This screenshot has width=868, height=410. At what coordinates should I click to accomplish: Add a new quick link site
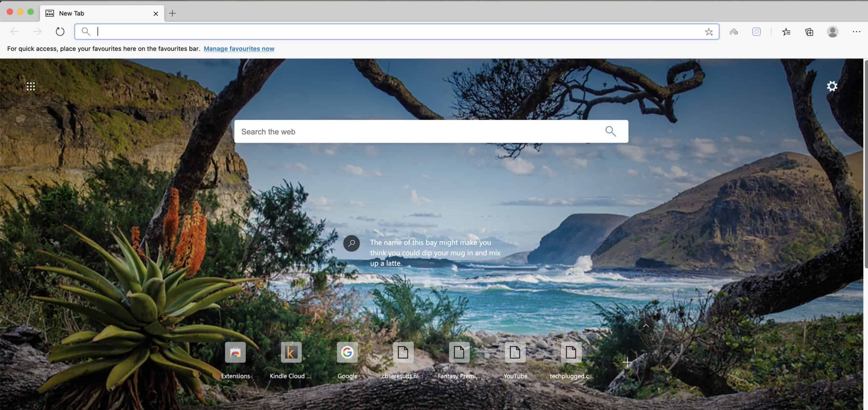[627, 362]
